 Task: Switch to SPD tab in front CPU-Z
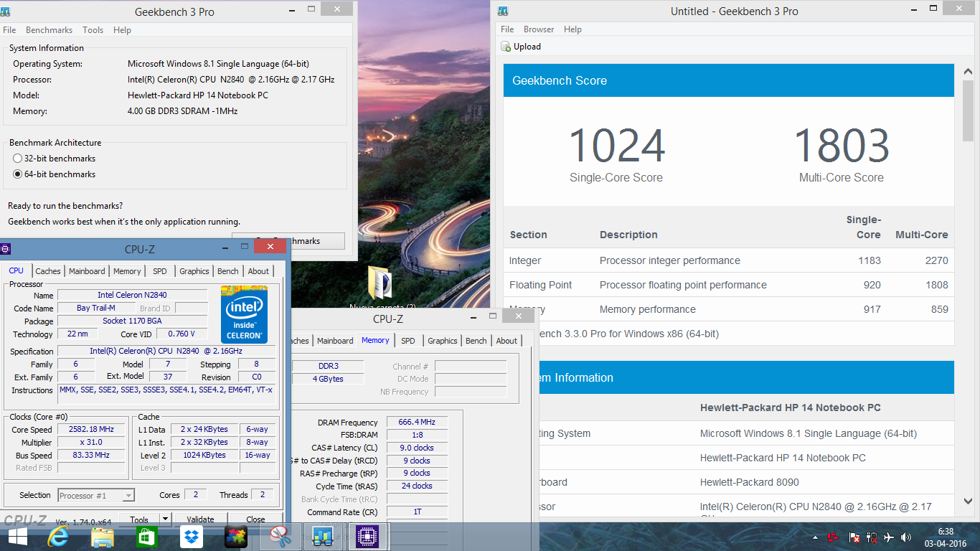[159, 271]
